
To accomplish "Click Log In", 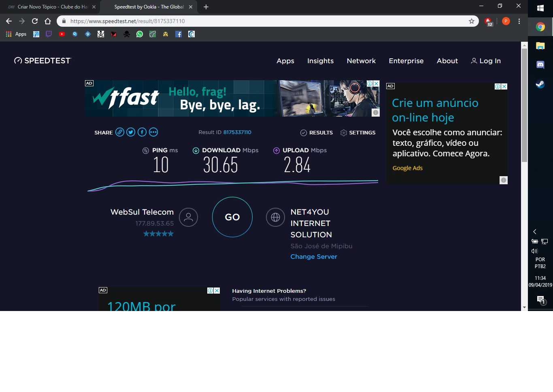I will pyautogui.click(x=486, y=61).
